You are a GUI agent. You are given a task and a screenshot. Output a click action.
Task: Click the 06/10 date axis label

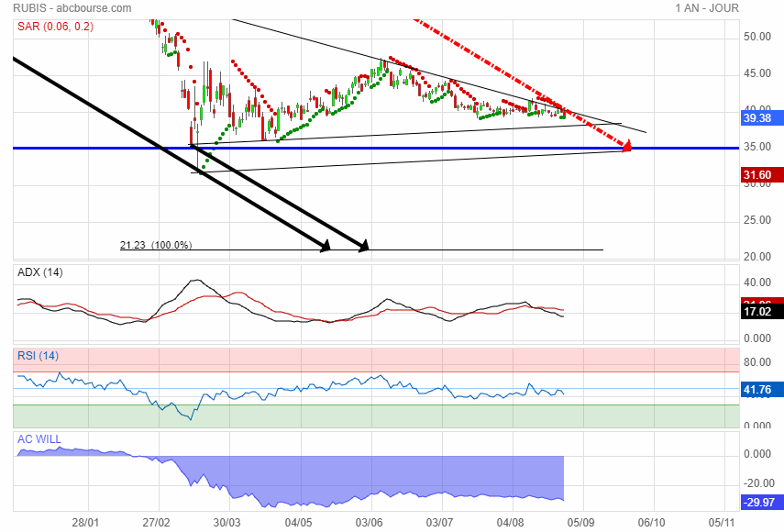652,523
